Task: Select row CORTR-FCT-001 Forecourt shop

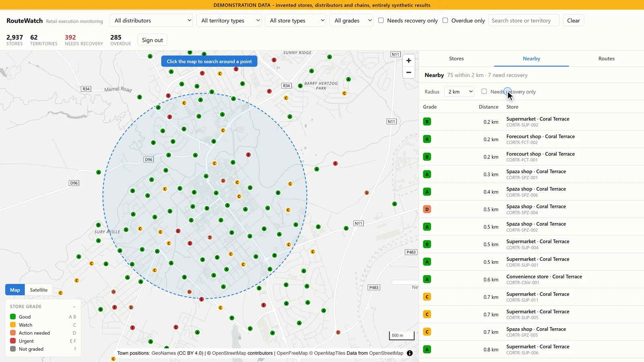Action: [x=531, y=157]
